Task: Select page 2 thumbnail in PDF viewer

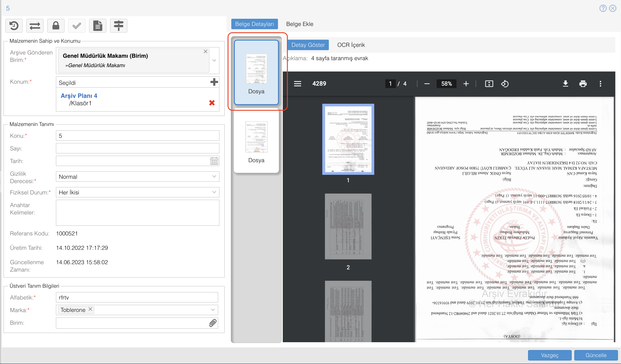Action: click(x=348, y=226)
